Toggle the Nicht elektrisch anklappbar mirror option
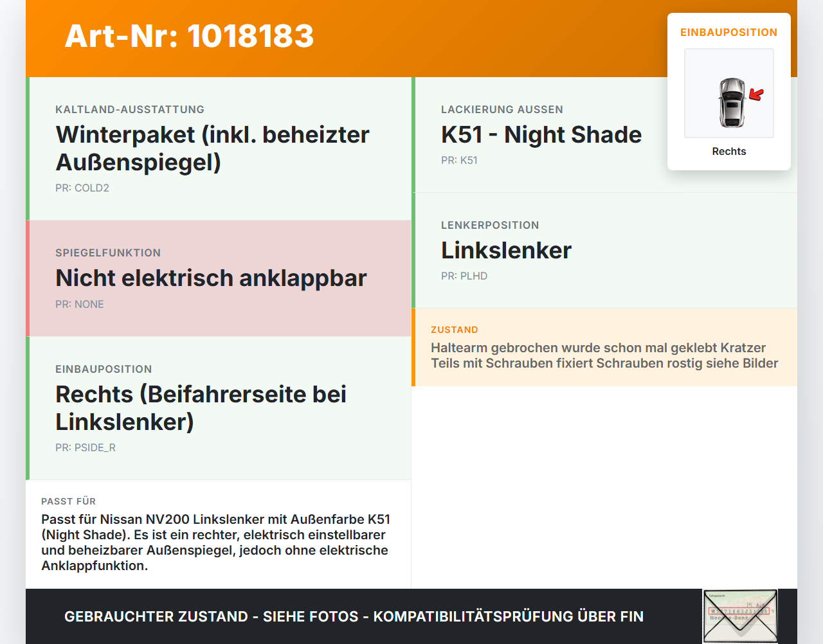This screenshot has width=823, height=644. [212, 278]
